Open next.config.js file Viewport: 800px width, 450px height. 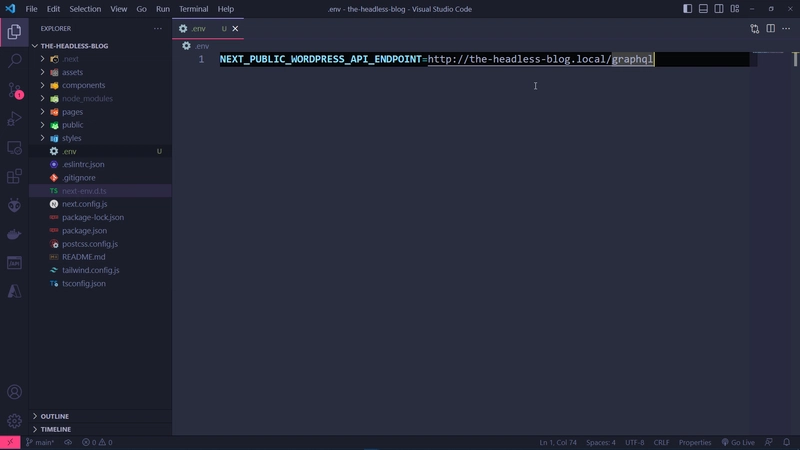click(x=100, y=204)
